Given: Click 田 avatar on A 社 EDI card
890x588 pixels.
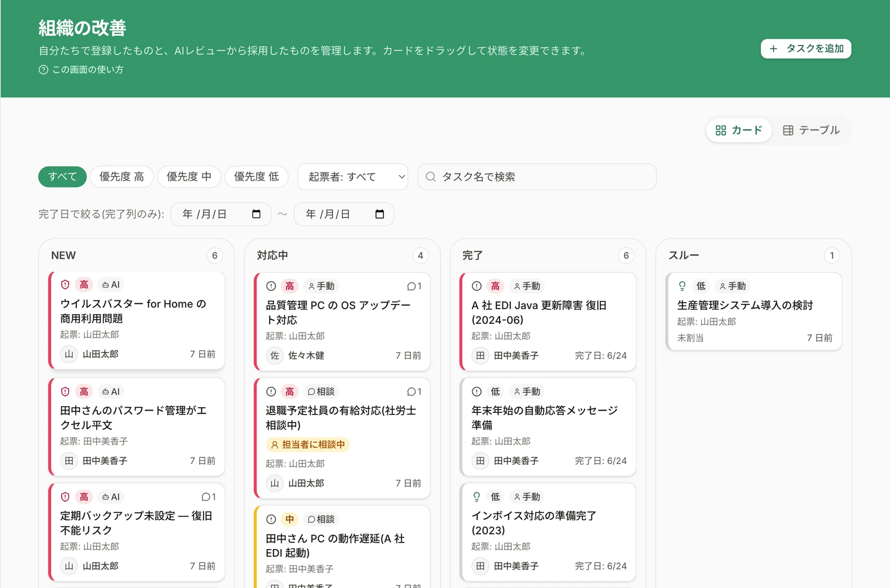Looking at the screenshot, I should [x=481, y=355].
